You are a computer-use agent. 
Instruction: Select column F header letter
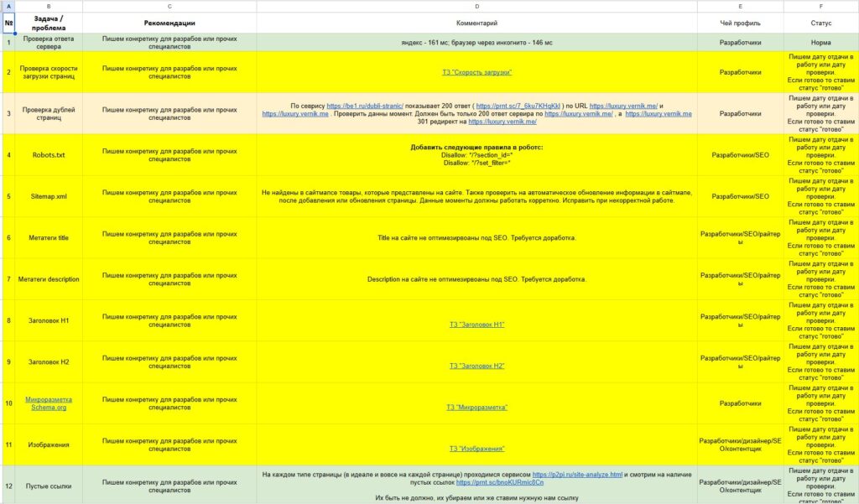pyautogui.click(x=820, y=7)
